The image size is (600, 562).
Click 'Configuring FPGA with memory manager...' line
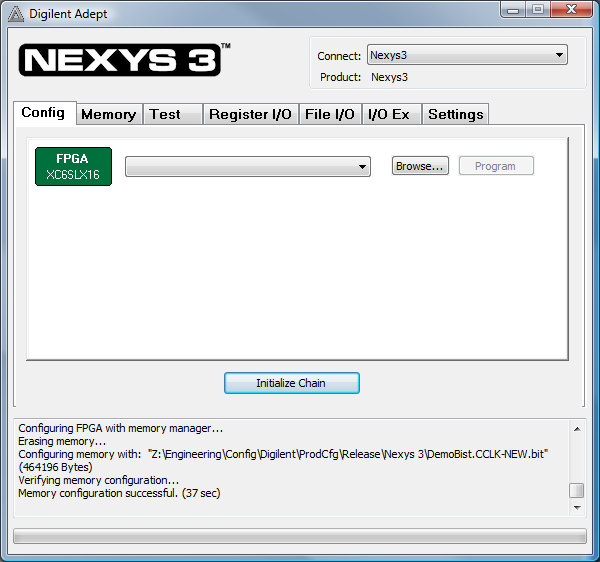tap(121, 428)
